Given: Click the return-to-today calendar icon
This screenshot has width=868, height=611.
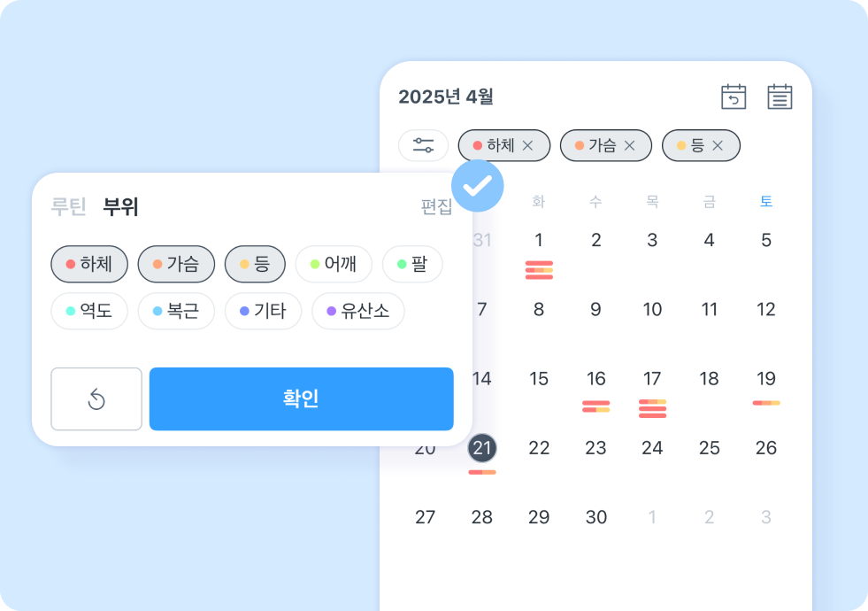Looking at the screenshot, I should point(734,97).
